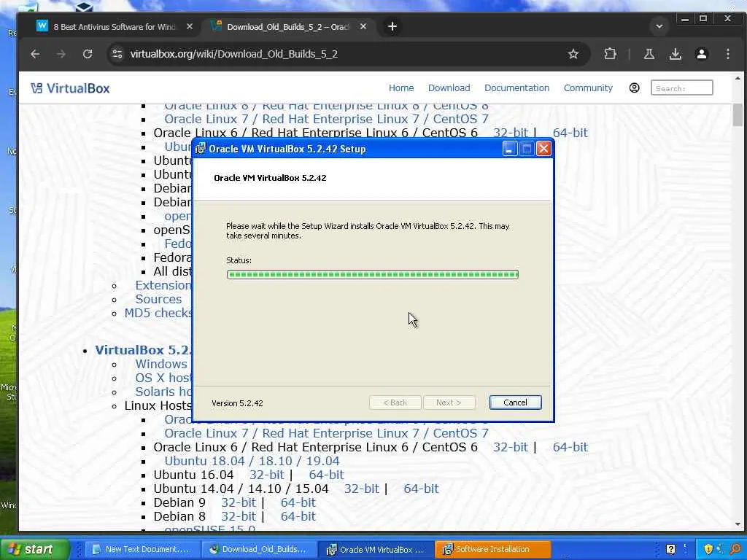
Task: Click the installer icon in Setup title bar
Action: [x=200, y=149]
